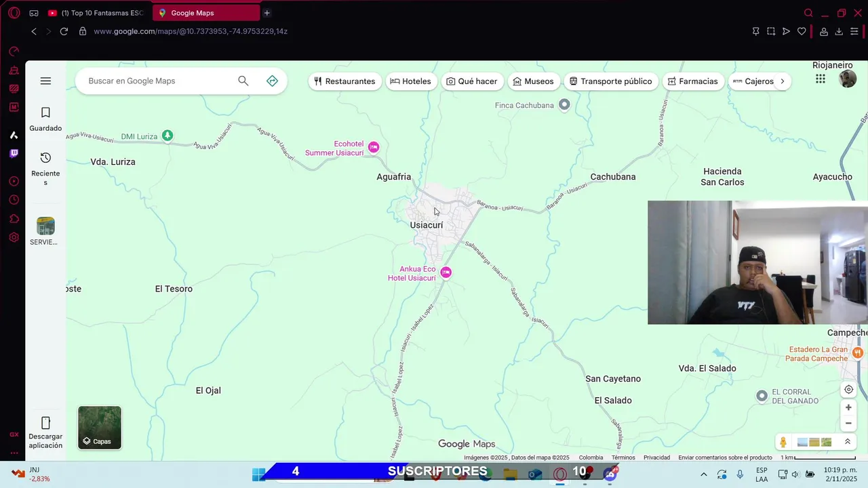Image resolution: width=868 pixels, height=488 pixels.
Task: Click the taskbar volume speaker icon
Action: coord(795,474)
